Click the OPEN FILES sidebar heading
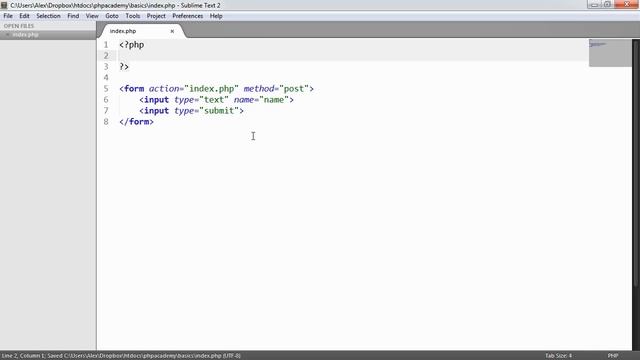Screen dimensions: 640x360 coord(19,26)
